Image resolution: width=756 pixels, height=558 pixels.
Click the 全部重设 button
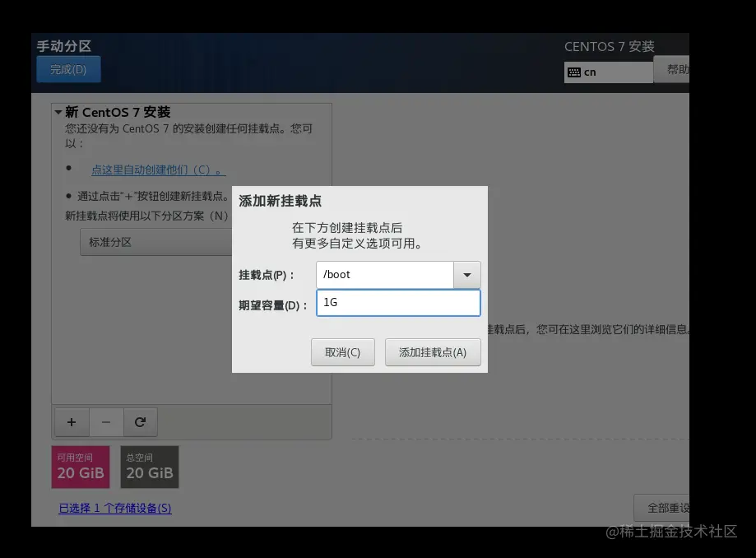click(x=662, y=508)
